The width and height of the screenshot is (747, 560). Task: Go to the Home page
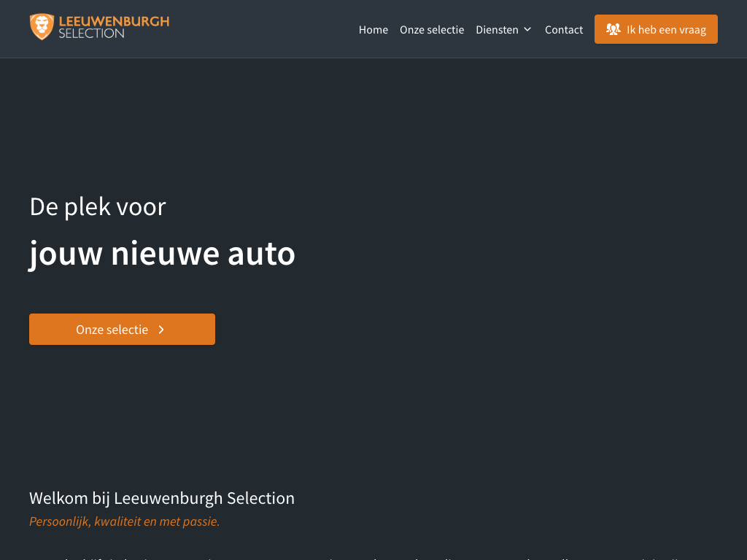click(373, 30)
